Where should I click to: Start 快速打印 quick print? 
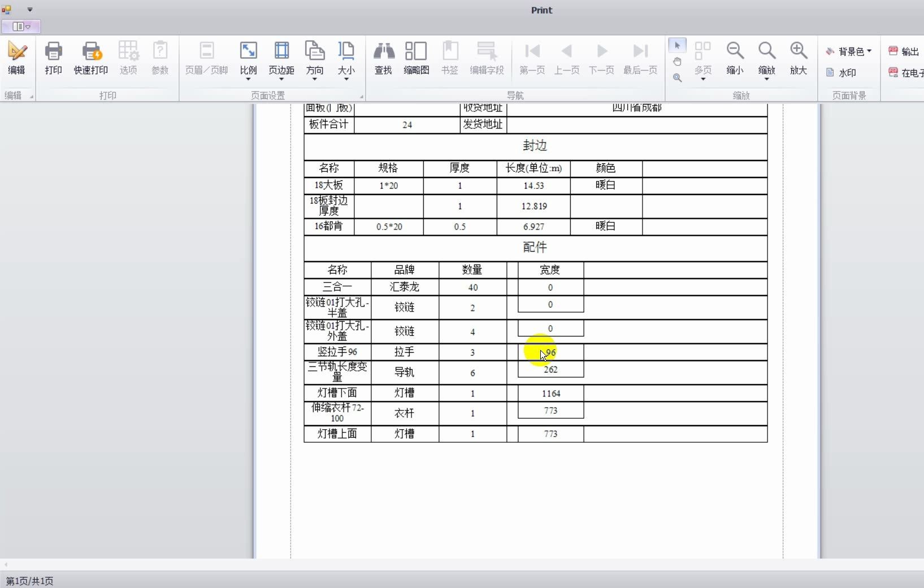click(x=91, y=58)
